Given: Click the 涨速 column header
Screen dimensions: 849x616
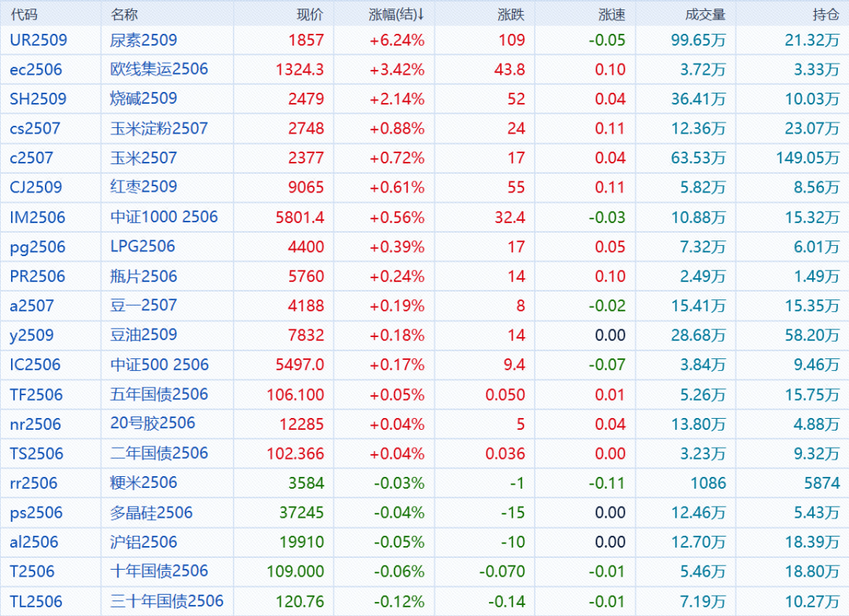Looking at the screenshot, I should [x=612, y=14].
